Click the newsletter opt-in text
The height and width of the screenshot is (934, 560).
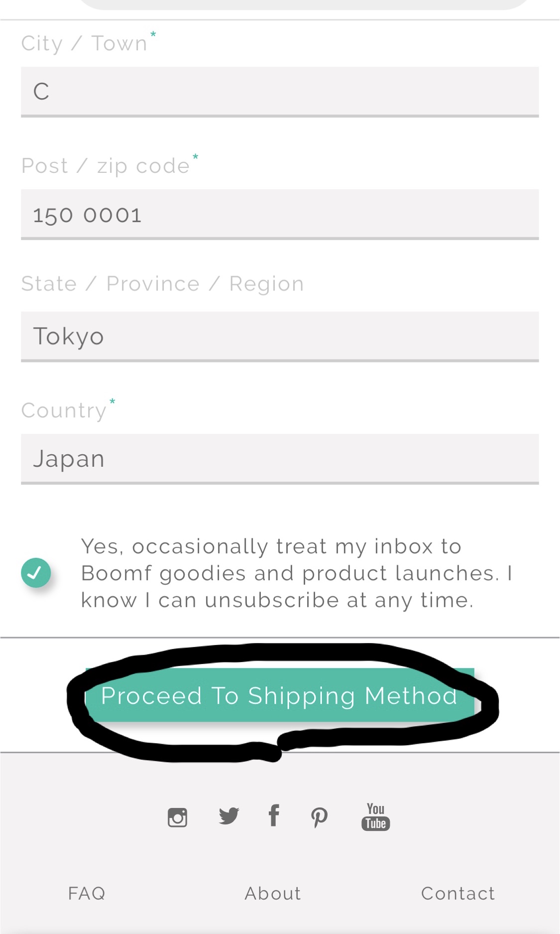[x=296, y=573]
